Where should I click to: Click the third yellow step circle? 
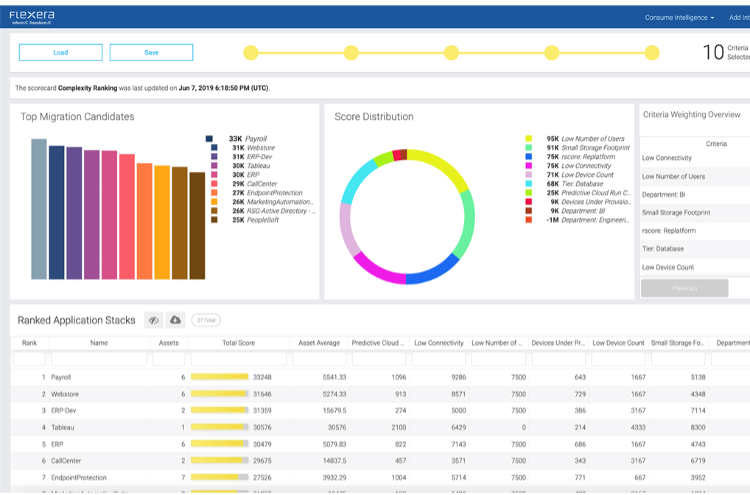coord(451,52)
